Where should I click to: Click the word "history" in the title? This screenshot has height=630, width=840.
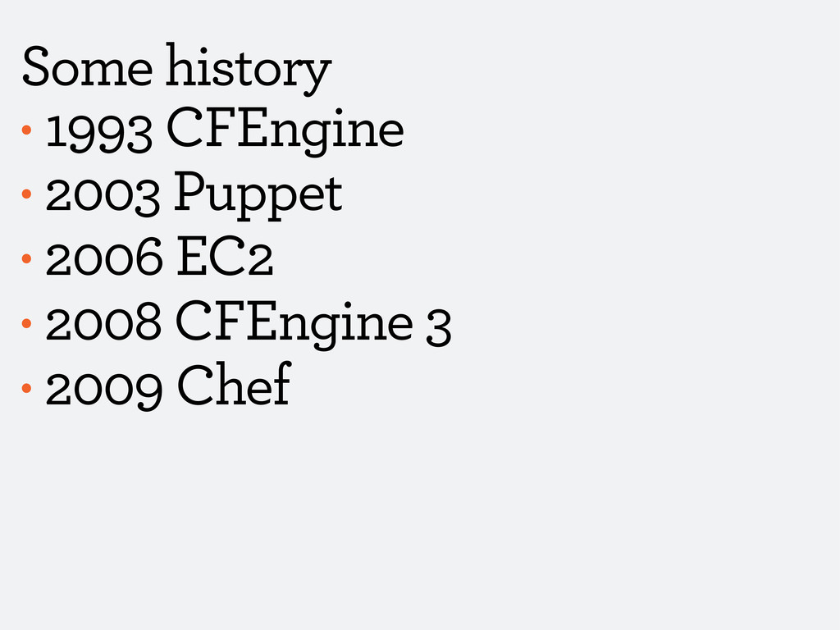click(x=249, y=70)
